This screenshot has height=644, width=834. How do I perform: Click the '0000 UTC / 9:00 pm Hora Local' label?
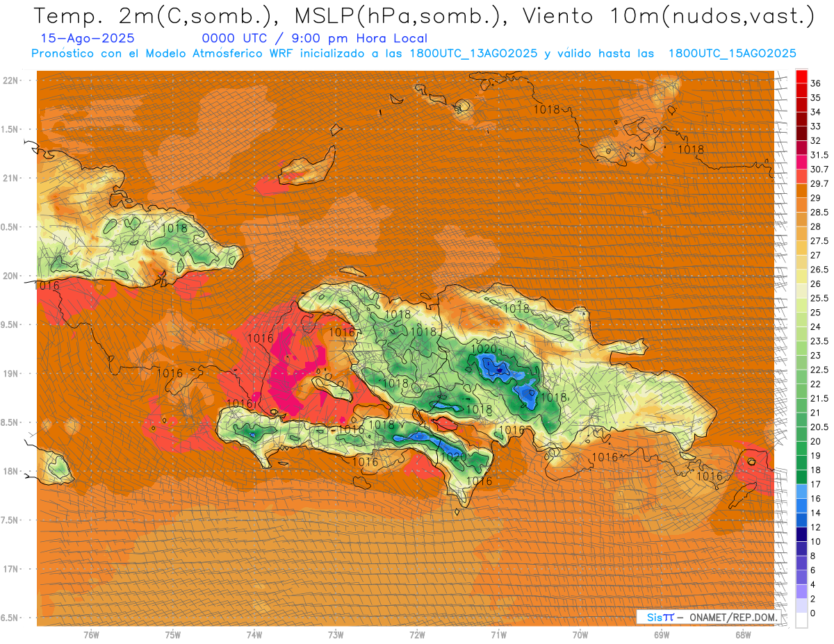click(314, 39)
